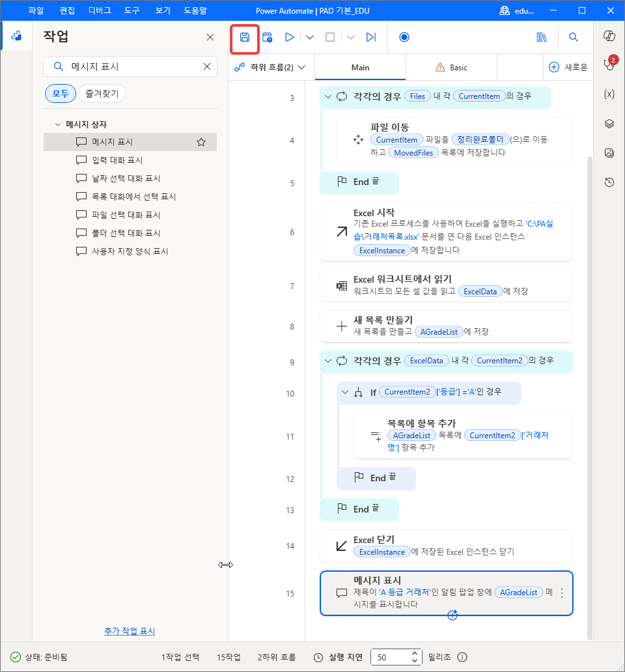Image resolution: width=625 pixels, height=672 pixels.
Task: Increase 실행 지연 with up arrow
Action: tap(414, 654)
